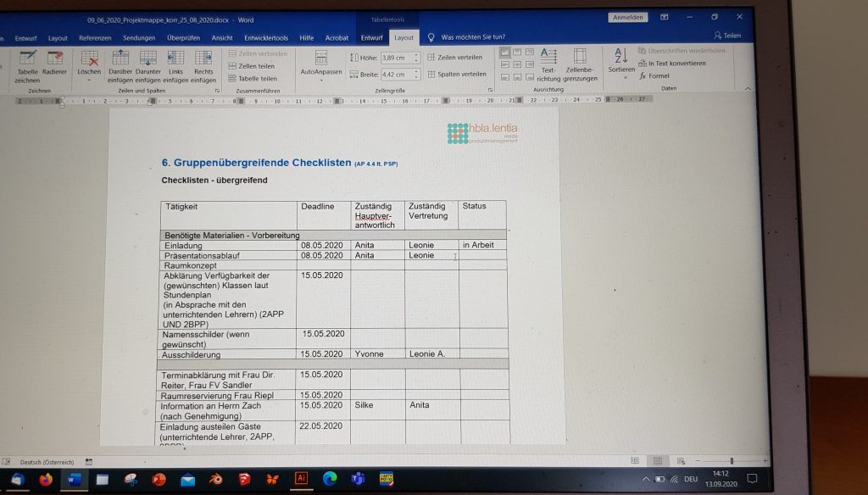The image size is (868, 495).
Task: Open ribbon display options button
Action: click(x=664, y=17)
